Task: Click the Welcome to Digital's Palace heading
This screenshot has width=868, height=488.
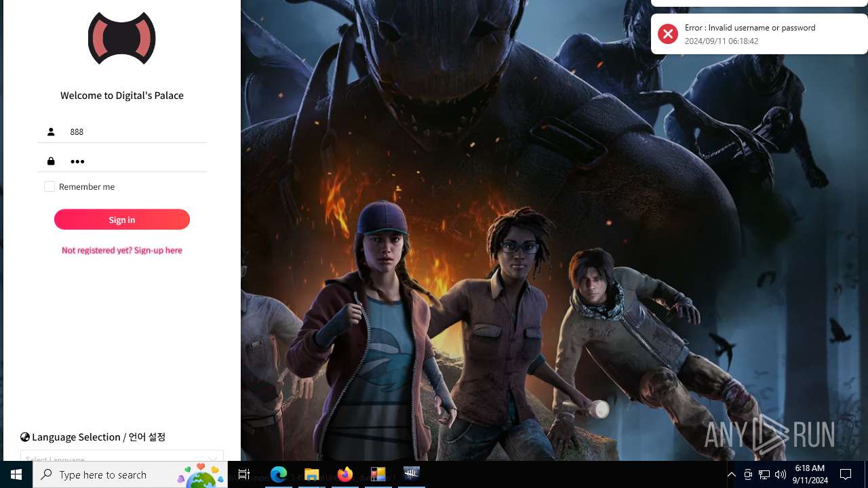Action: point(122,96)
